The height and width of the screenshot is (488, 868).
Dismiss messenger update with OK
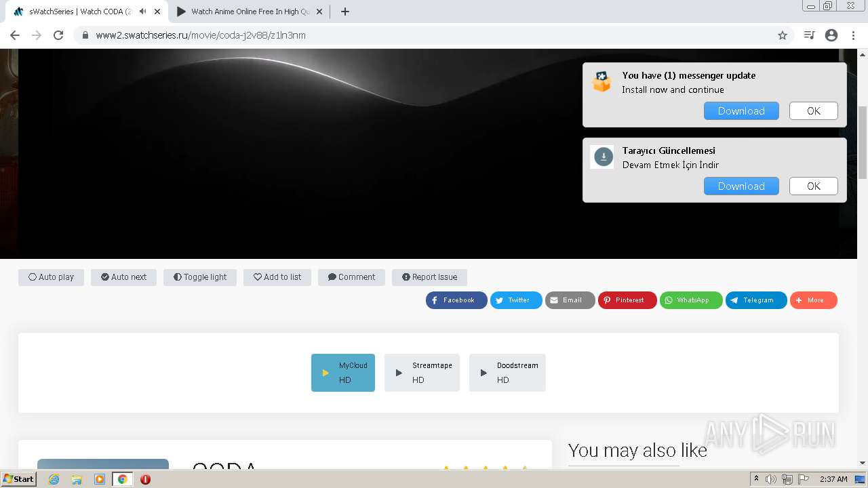click(x=814, y=111)
